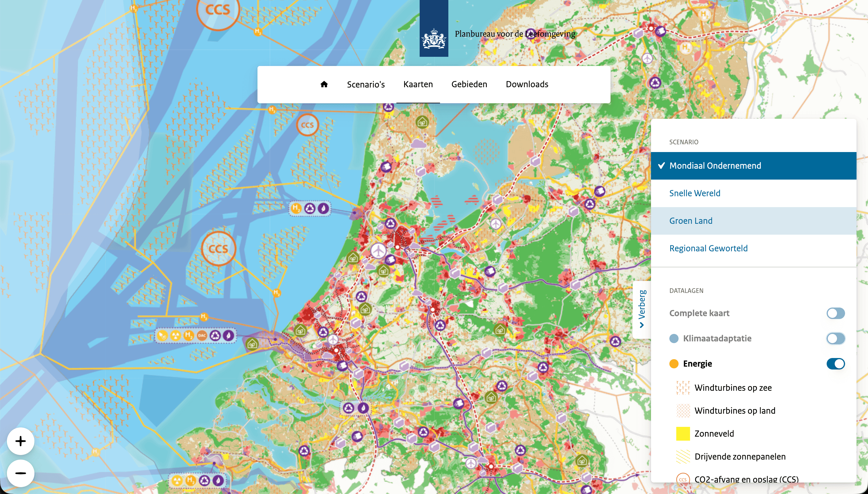Open the Gebieden menu item

[x=469, y=84]
